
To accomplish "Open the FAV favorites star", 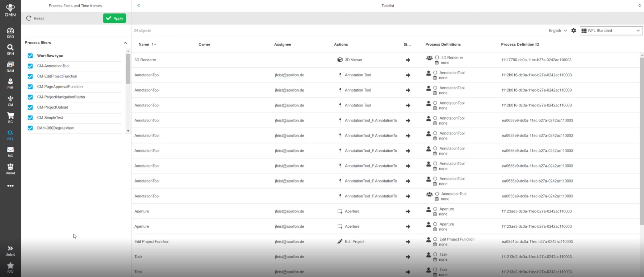I will [10, 268].
